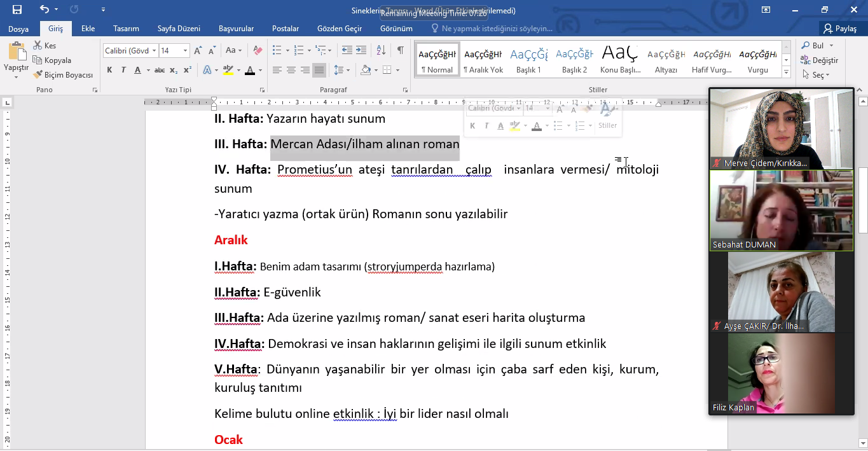
Task: Align text left
Action: [277, 70]
